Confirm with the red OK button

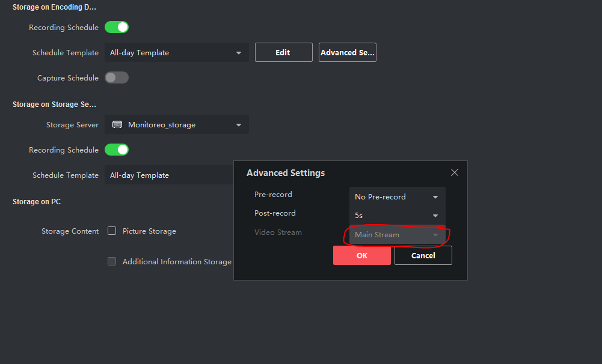tap(361, 255)
